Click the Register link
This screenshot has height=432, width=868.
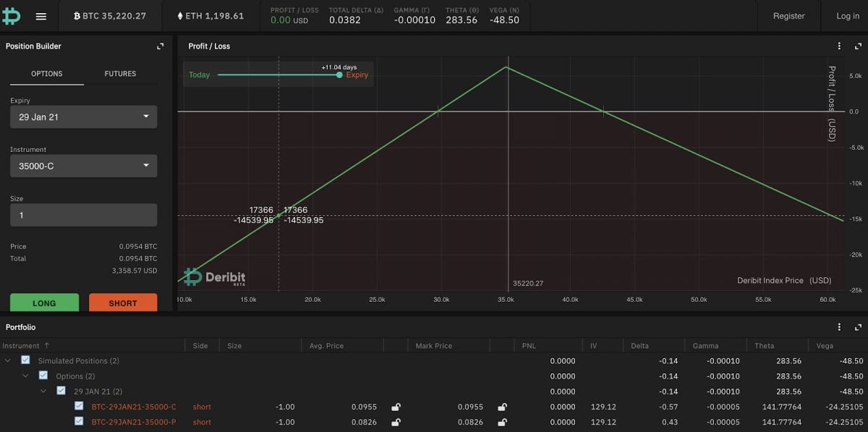788,15
